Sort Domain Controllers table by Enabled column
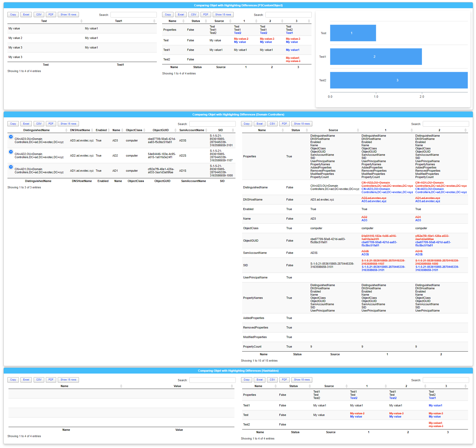The image size is (476, 448). pos(101,130)
